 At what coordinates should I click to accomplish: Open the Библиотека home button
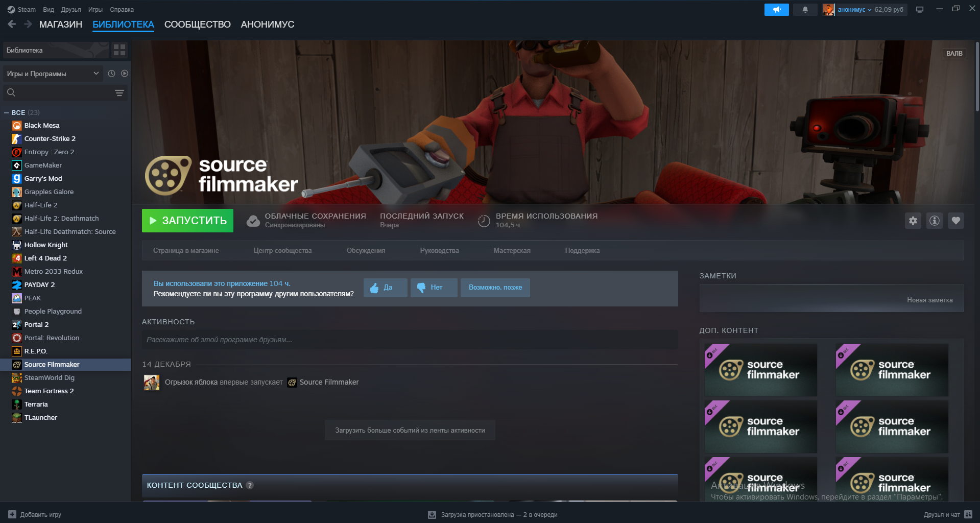56,50
